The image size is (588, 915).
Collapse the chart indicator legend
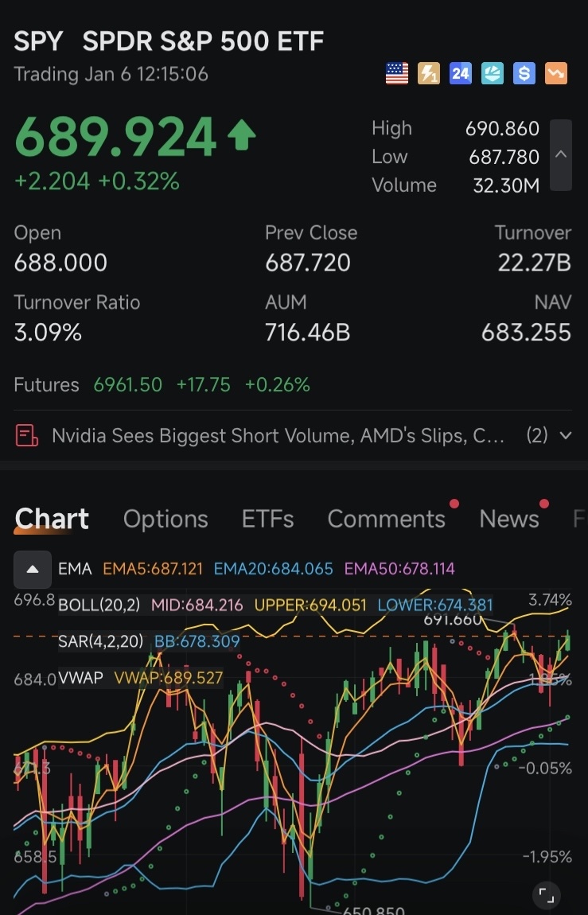(x=33, y=569)
